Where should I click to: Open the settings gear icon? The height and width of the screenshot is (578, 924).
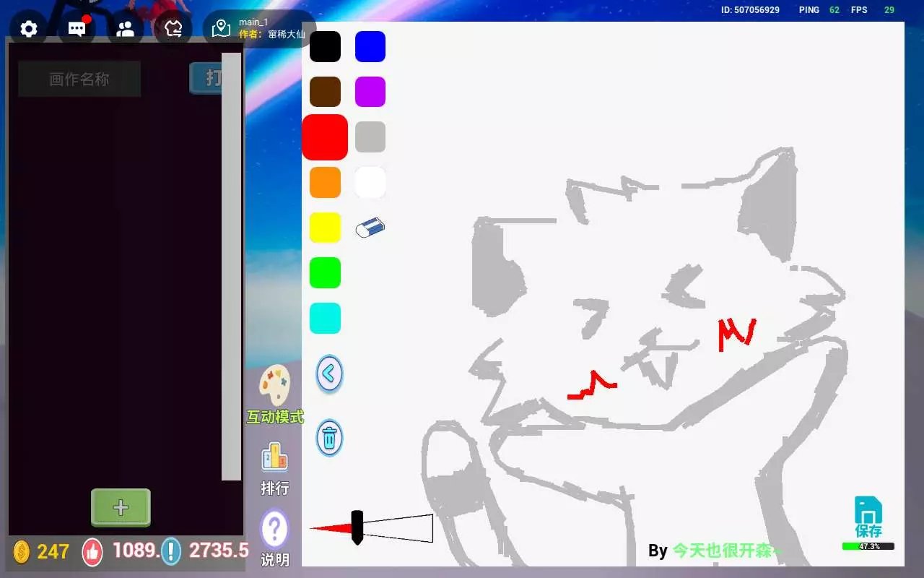click(29, 29)
